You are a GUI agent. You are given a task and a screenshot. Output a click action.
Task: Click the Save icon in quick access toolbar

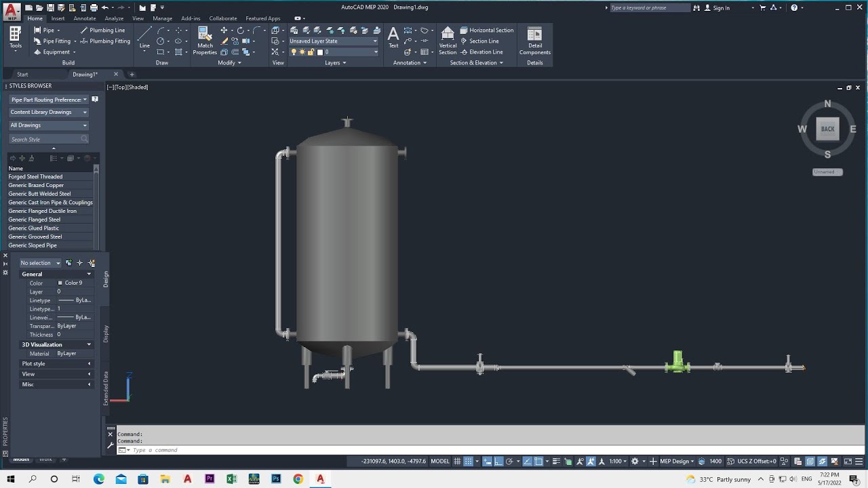pyautogui.click(x=51, y=7)
